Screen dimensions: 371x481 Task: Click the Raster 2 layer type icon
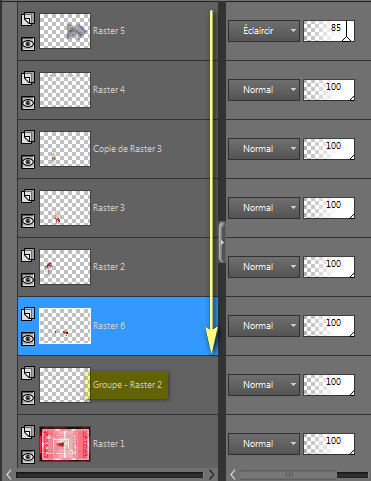28,255
